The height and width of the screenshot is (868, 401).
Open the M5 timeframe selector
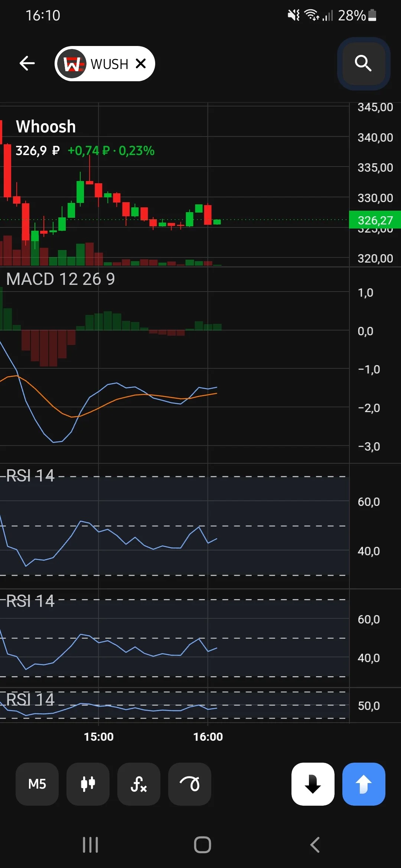(37, 784)
